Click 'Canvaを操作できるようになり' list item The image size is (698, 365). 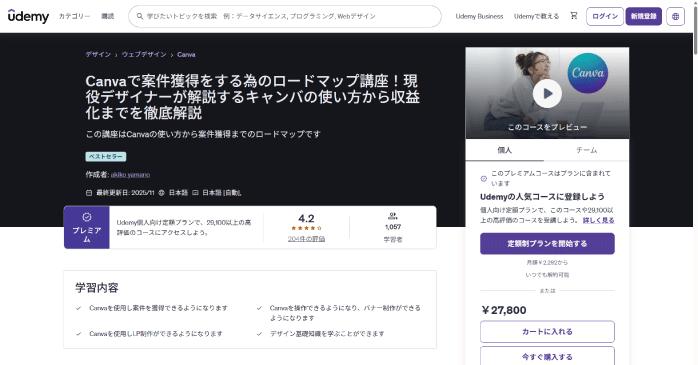[345, 313]
